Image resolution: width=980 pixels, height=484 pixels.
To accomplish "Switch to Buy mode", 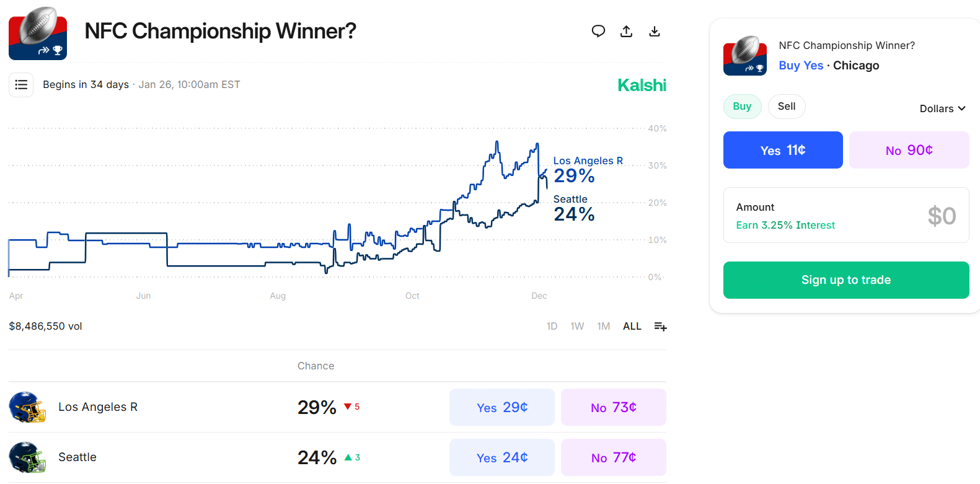I will [x=742, y=107].
